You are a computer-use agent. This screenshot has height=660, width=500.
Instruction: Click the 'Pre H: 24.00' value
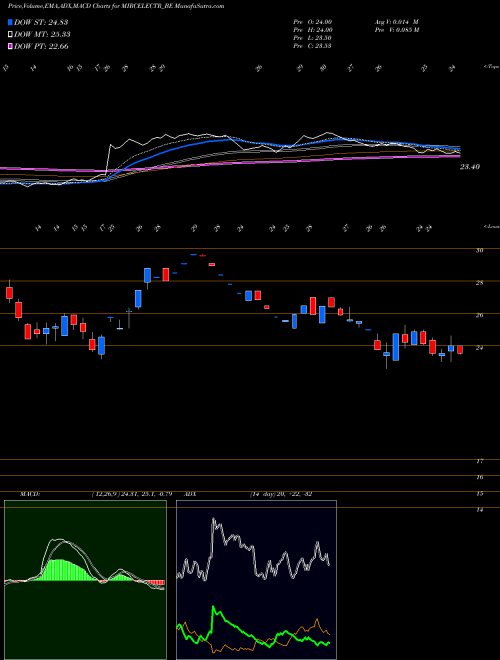(x=314, y=30)
